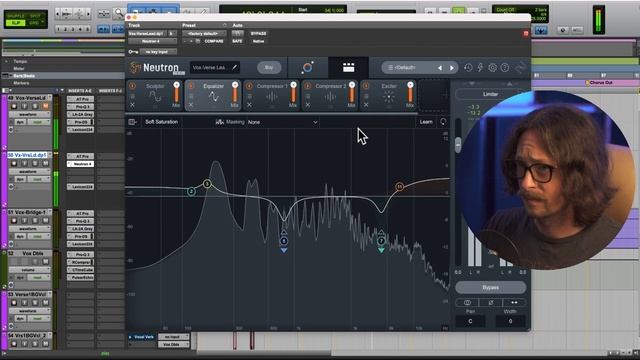This screenshot has width=640, height=360.
Task: Open the Neutron 4 insert selector
Action: [152, 41]
